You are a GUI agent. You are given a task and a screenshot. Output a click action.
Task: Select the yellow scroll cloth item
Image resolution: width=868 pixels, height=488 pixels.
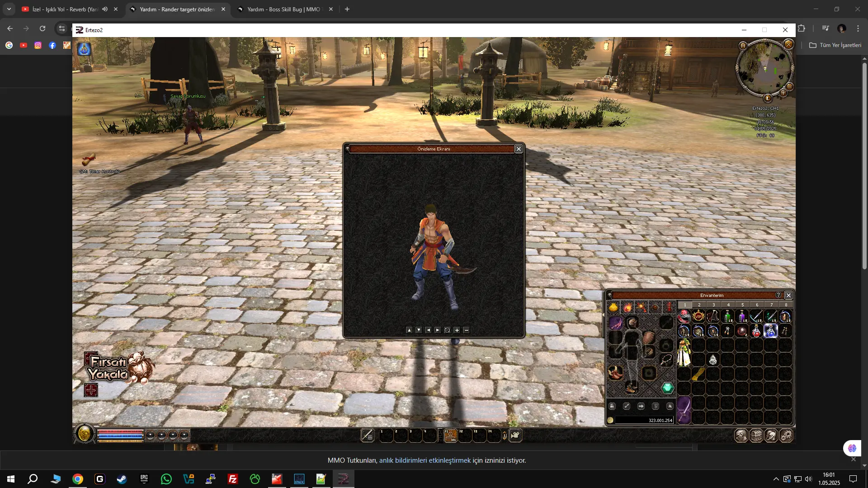click(x=698, y=374)
